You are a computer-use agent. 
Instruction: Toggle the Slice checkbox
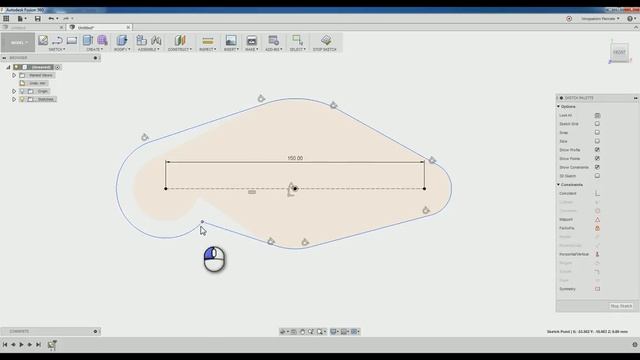tap(597, 141)
